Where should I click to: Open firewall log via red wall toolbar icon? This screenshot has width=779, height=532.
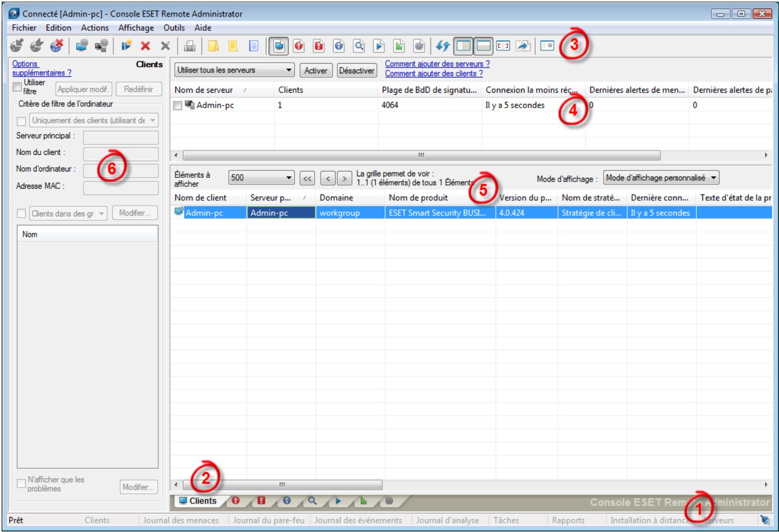318,47
